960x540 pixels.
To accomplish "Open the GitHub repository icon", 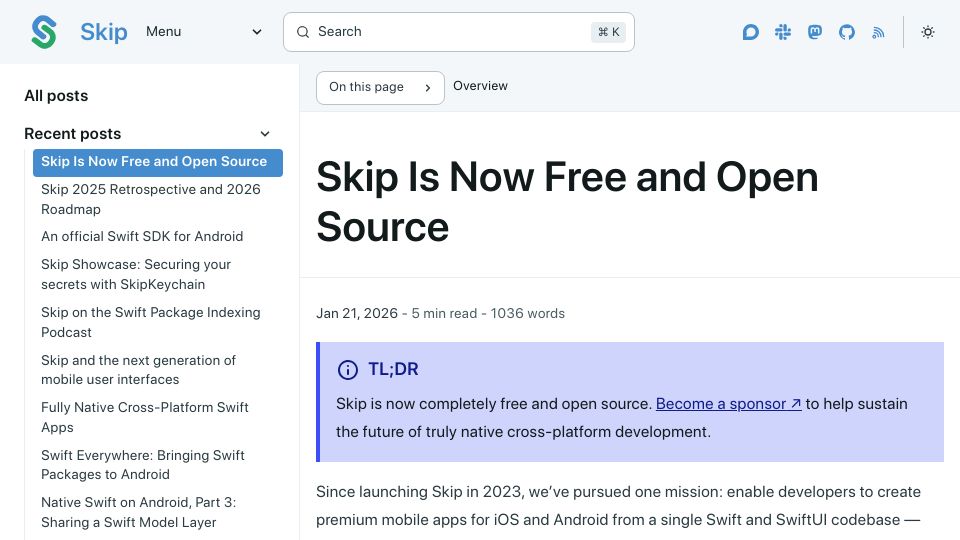I will point(847,32).
